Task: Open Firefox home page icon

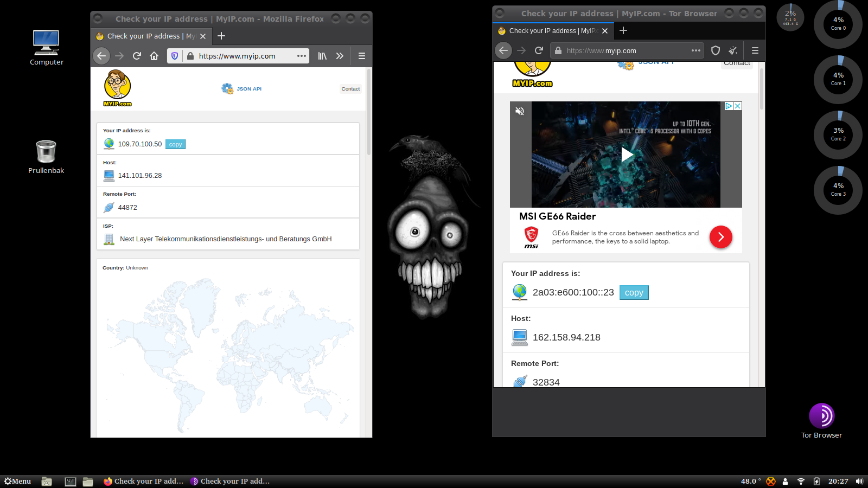Action: tap(154, 56)
